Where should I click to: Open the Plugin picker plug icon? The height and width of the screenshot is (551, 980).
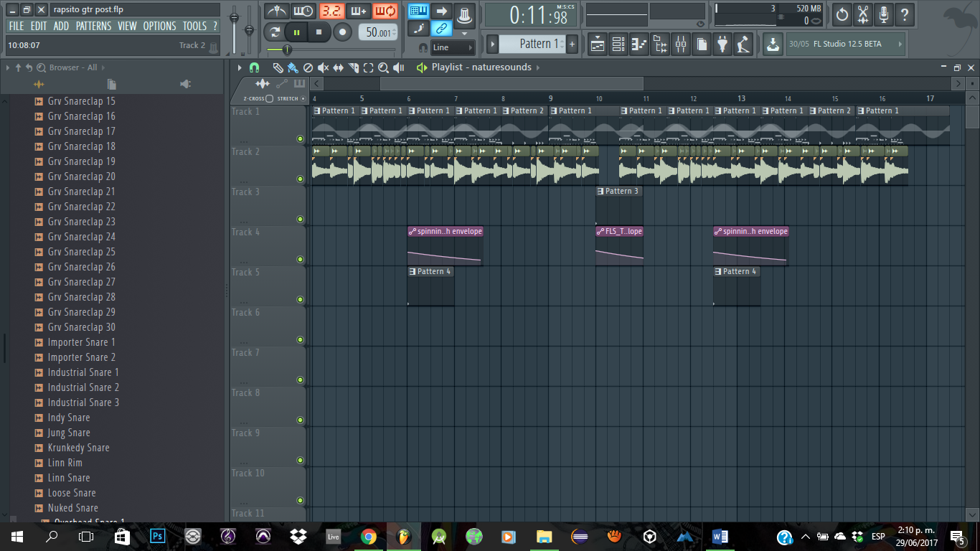point(722,44)
